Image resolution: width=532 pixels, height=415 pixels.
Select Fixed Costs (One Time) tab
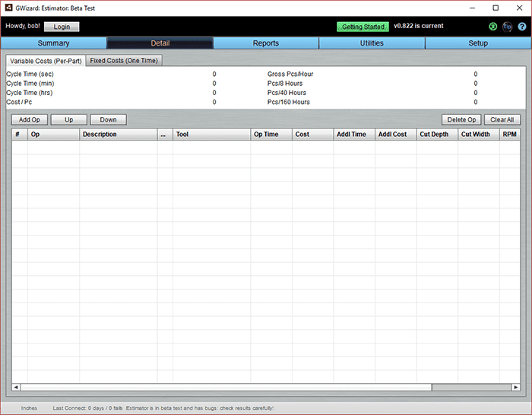click(x=124, y=60)
